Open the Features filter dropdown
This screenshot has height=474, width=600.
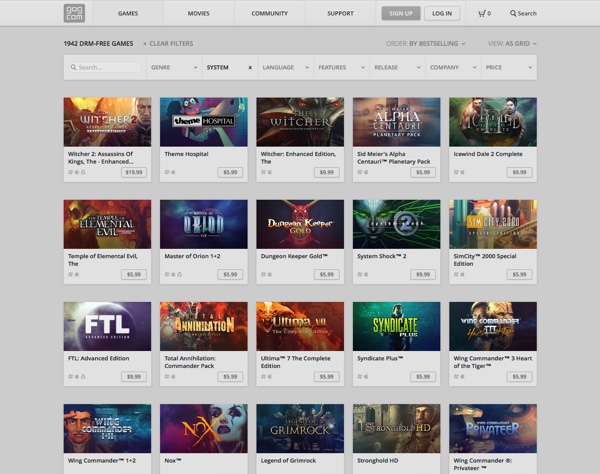pos(342,67)
